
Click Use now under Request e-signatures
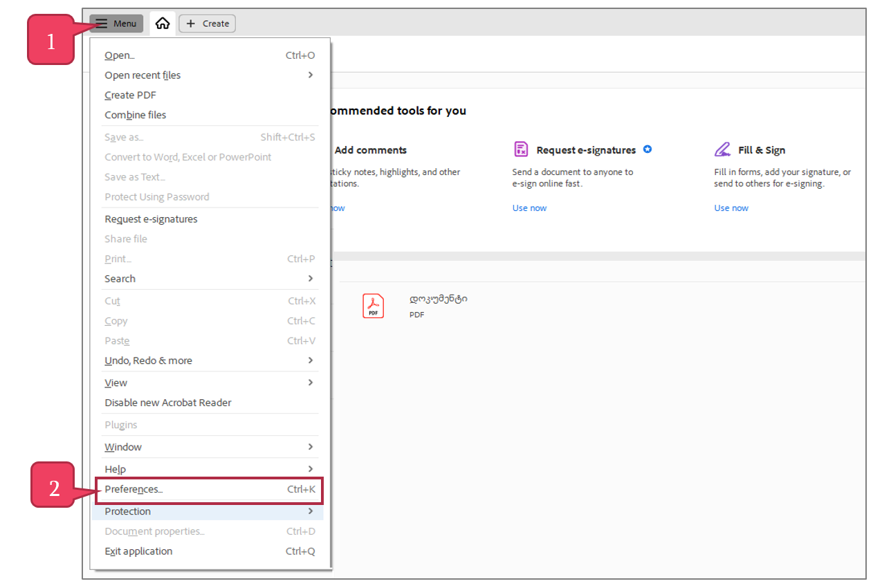coord(529,208)
